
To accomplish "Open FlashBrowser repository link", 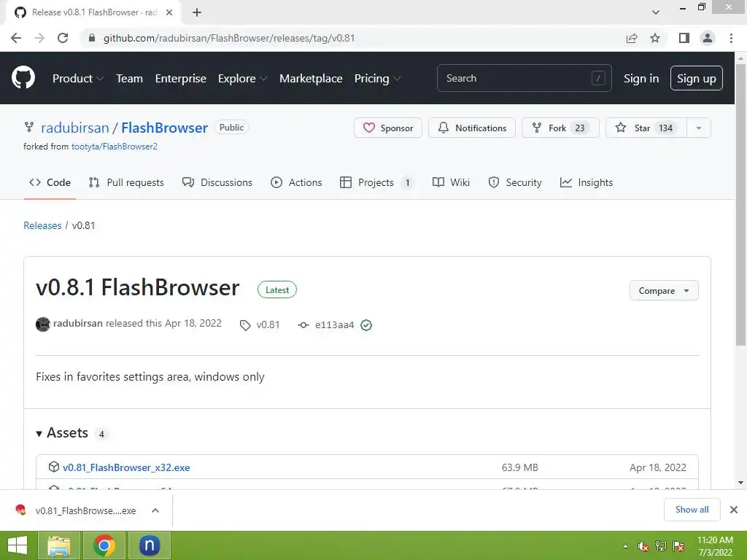I will 164,128.
